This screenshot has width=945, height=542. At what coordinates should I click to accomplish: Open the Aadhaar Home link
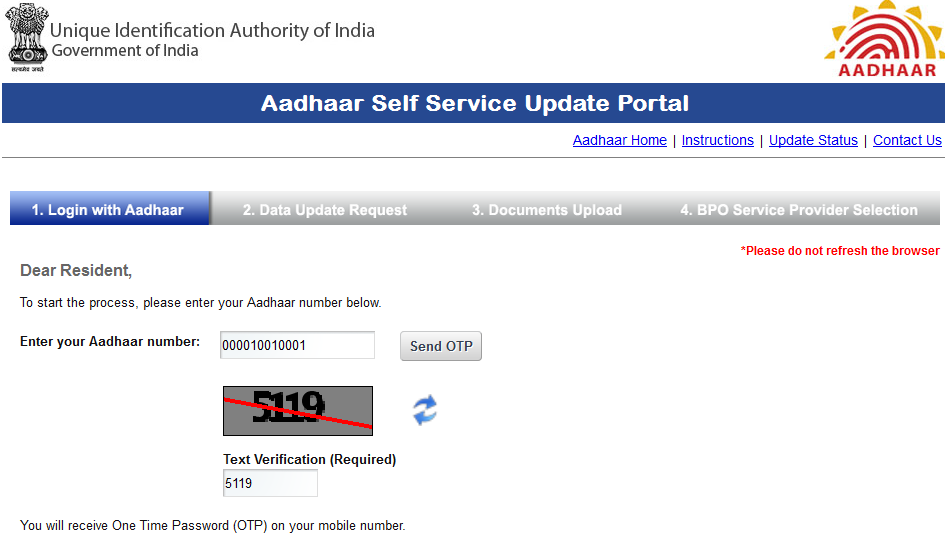point(620,140)
